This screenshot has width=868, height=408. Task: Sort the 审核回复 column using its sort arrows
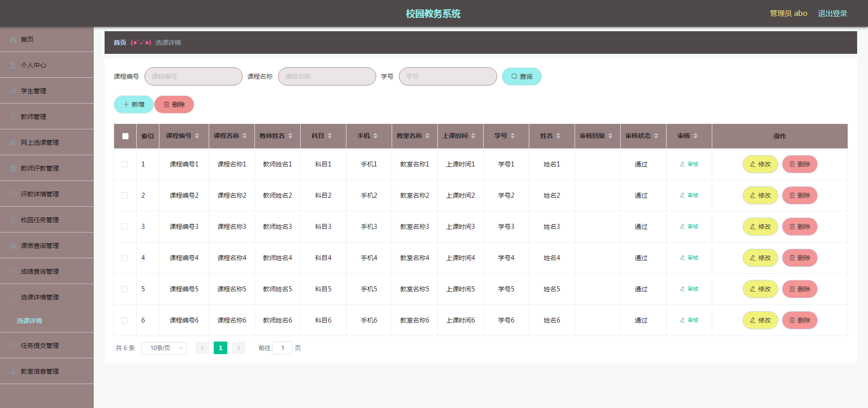(x=610, y=136)
